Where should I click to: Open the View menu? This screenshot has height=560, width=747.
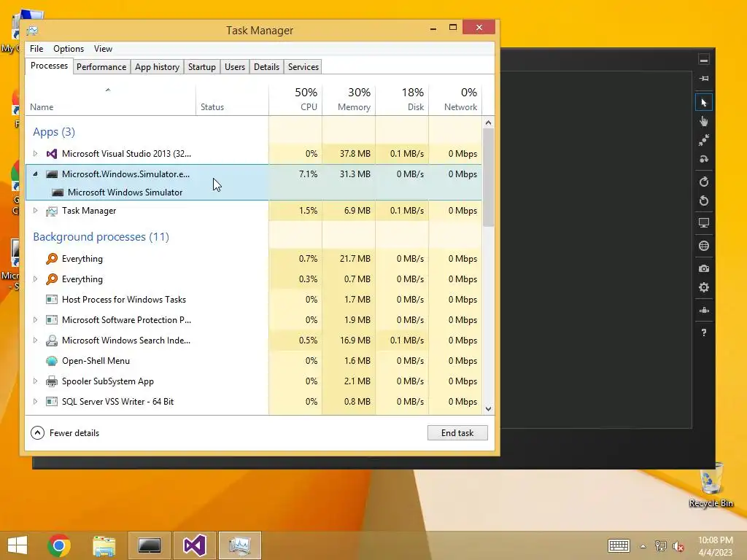pos(103,49)
